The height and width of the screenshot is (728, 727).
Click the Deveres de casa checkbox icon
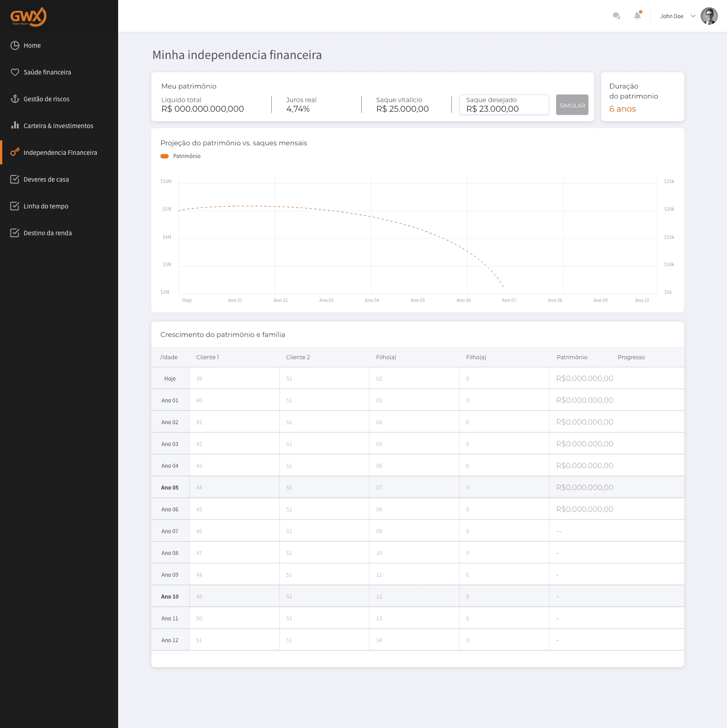point(15,179)
